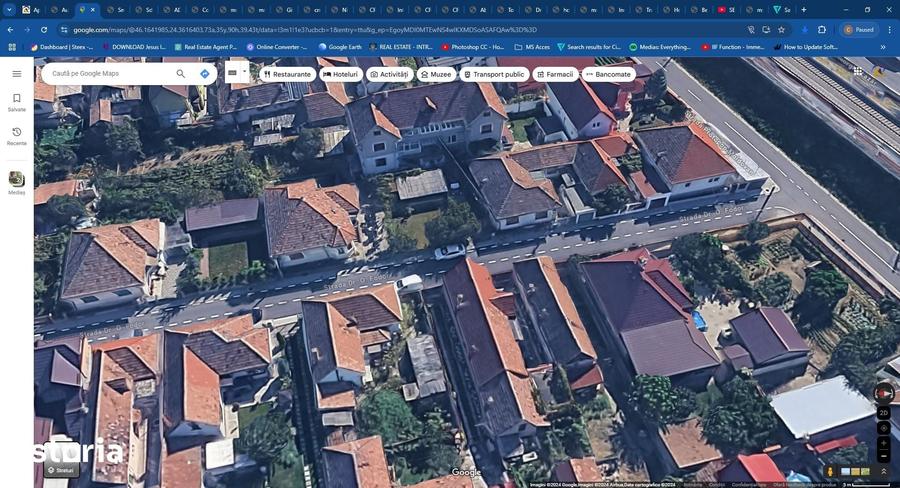This screenshot has height=488, width=900.
Task: Show my location on map
Action: 884,428
